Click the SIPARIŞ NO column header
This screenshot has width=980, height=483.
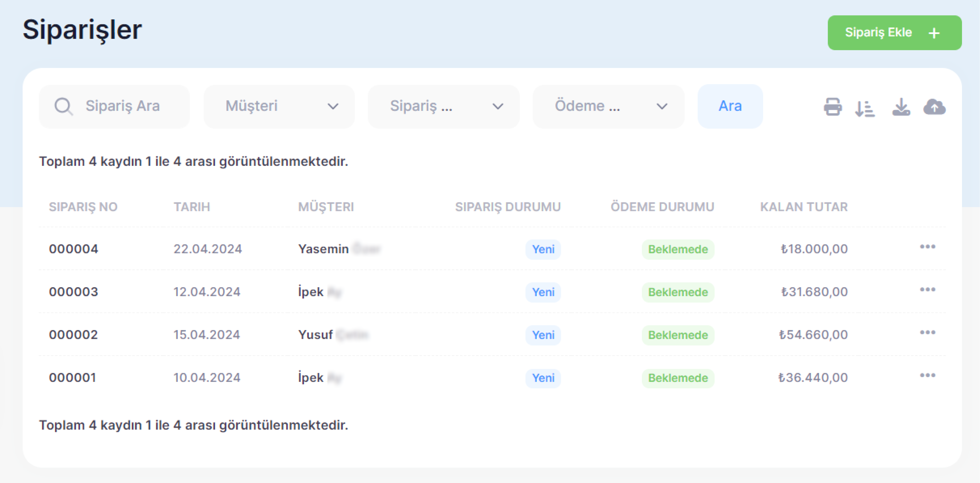[x=83, y=207]
